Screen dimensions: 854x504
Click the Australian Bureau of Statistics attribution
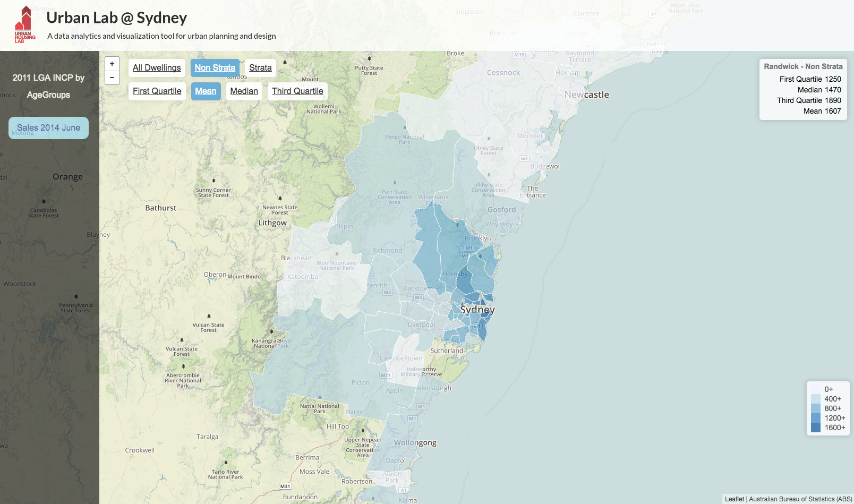click(800, 499)
